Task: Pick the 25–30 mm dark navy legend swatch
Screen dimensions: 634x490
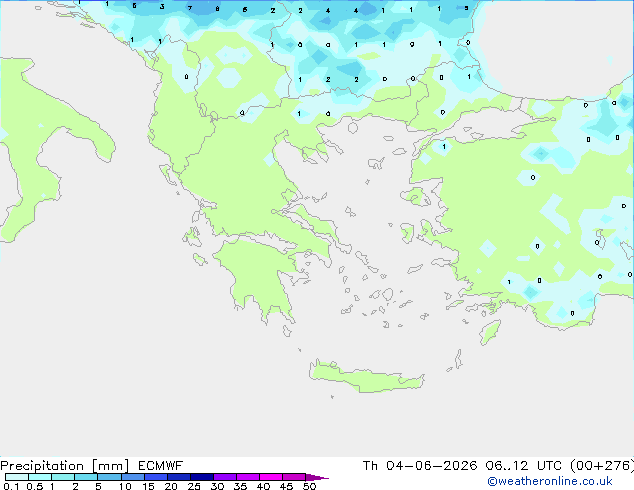Action: [202, 477]
